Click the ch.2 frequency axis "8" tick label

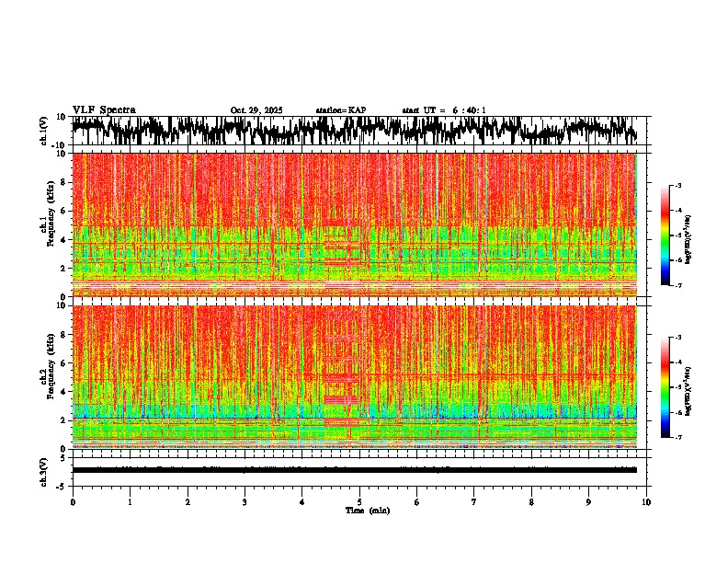point(64,335)
